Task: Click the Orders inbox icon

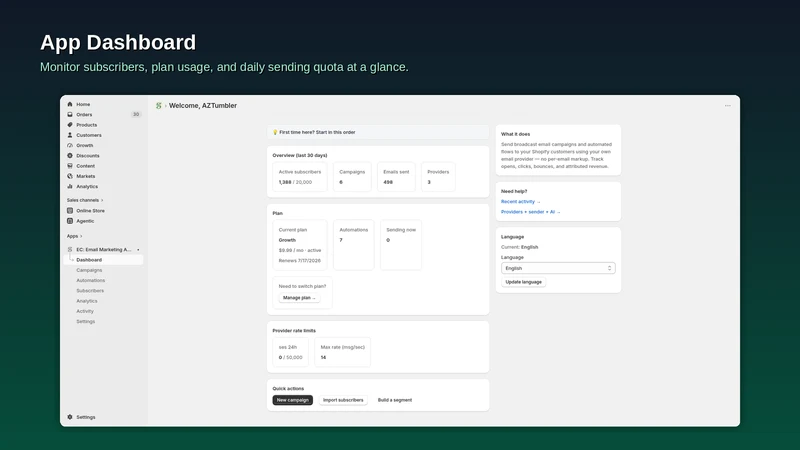Action: click(x=70, y=114)
